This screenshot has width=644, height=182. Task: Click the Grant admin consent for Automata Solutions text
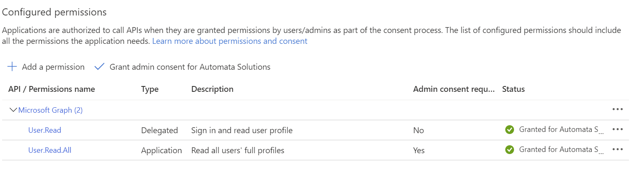coord(190,67)
